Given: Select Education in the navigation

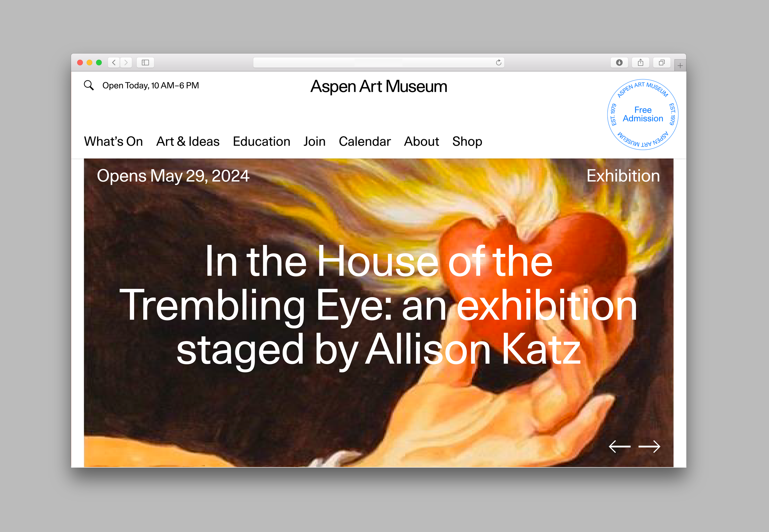Looking at the screenshot, I should point(262,141).
